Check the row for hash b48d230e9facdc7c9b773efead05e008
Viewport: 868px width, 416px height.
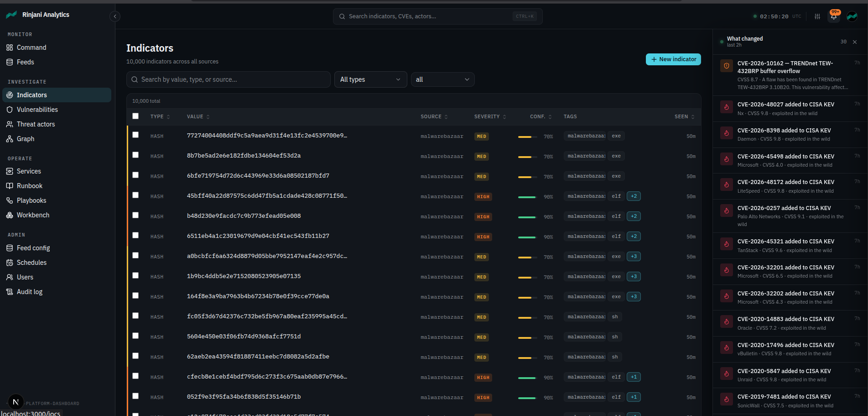(x=135, y=215)
